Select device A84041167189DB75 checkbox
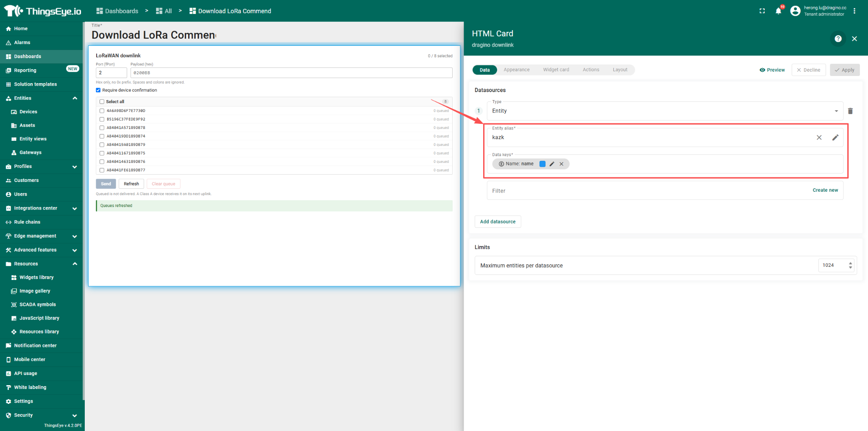 [x=102, y=153]
